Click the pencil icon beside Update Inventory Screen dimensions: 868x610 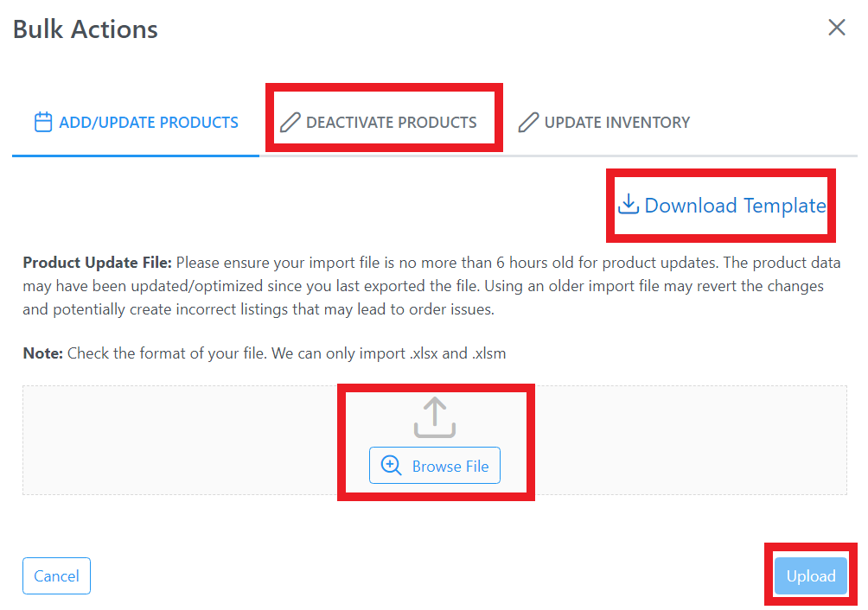tap(528, 122)
